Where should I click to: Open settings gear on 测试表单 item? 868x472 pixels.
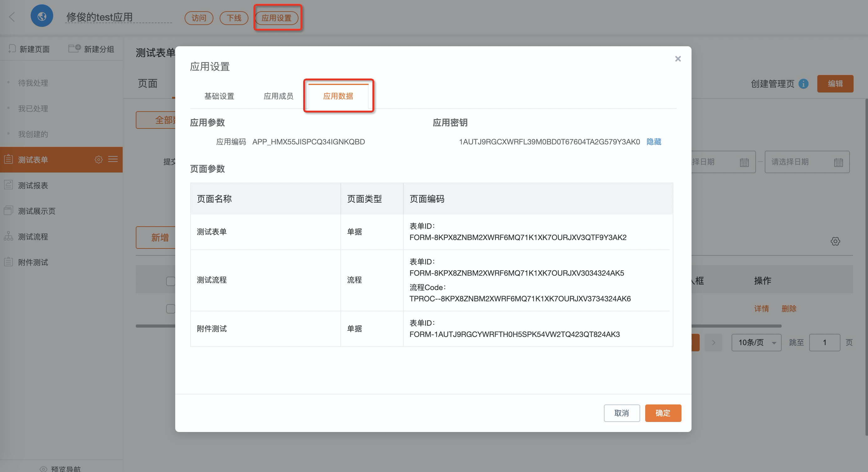pyautogui.click(x=98, y=160)
